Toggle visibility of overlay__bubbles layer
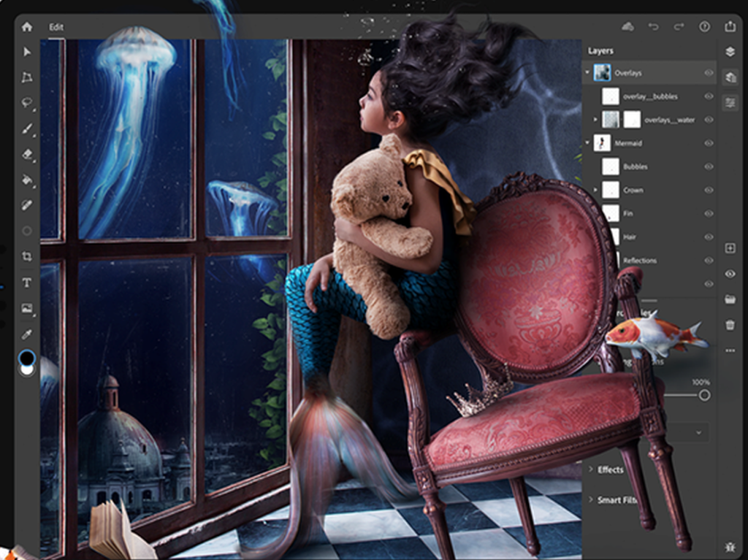This screenshot has width=748, height=560. coord(709,96)
